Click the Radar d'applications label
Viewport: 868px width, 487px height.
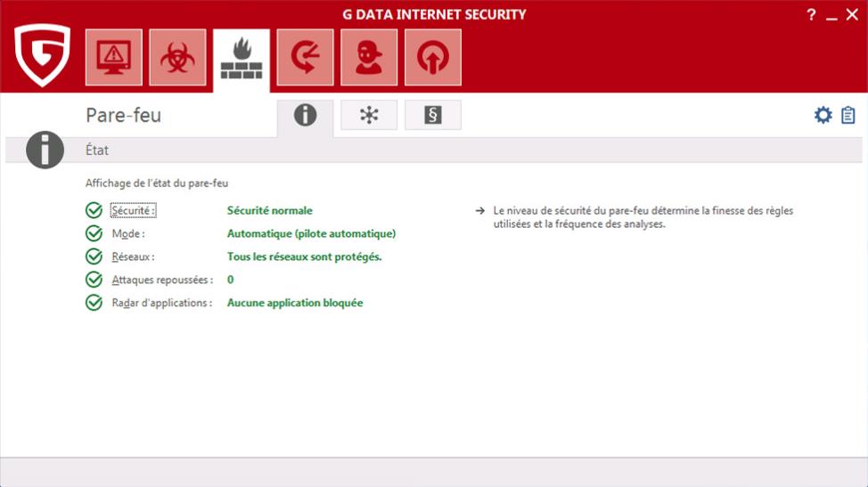[x=161, y=303]
